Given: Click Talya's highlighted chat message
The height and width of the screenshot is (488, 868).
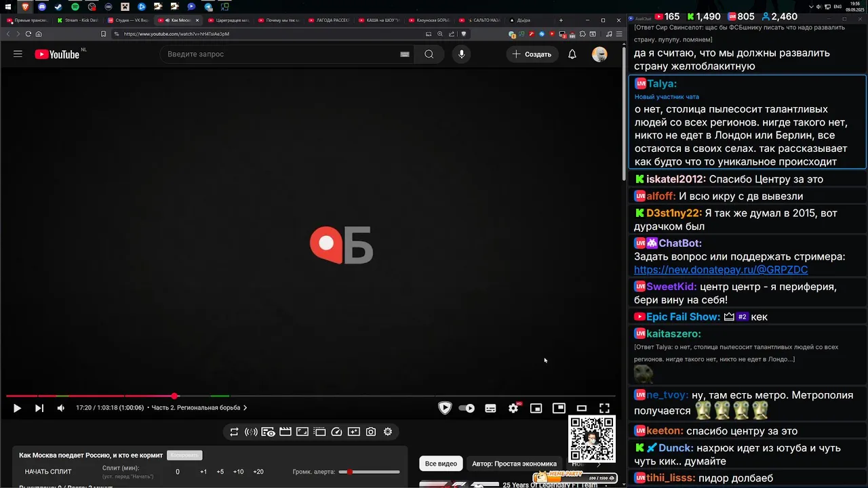Looking at the screenshot, I should tap(747, 121).
